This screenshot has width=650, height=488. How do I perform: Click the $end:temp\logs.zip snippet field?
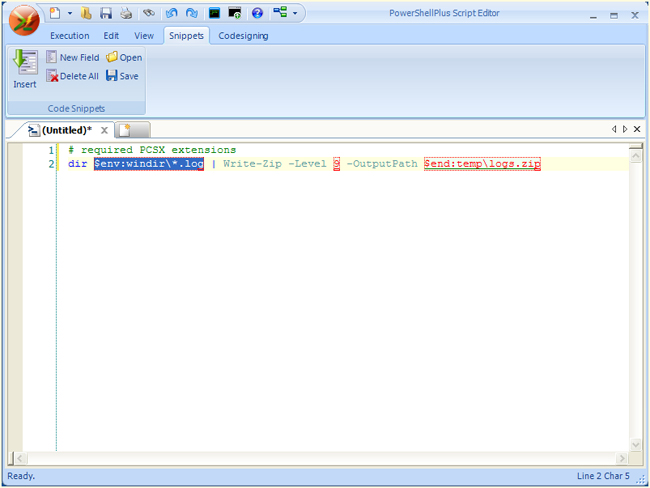tap(483, 164)
